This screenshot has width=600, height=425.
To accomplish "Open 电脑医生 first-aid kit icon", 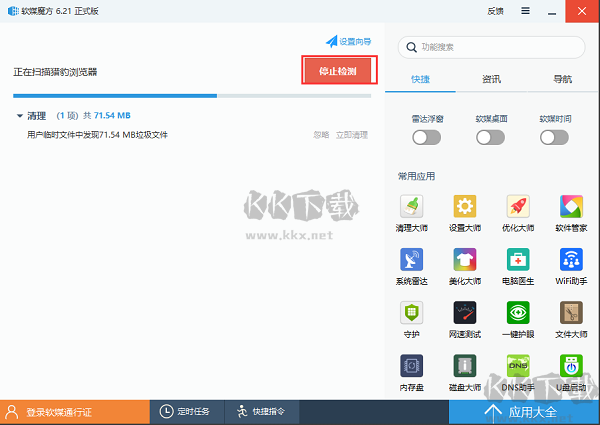I will [x=518, y=259].
